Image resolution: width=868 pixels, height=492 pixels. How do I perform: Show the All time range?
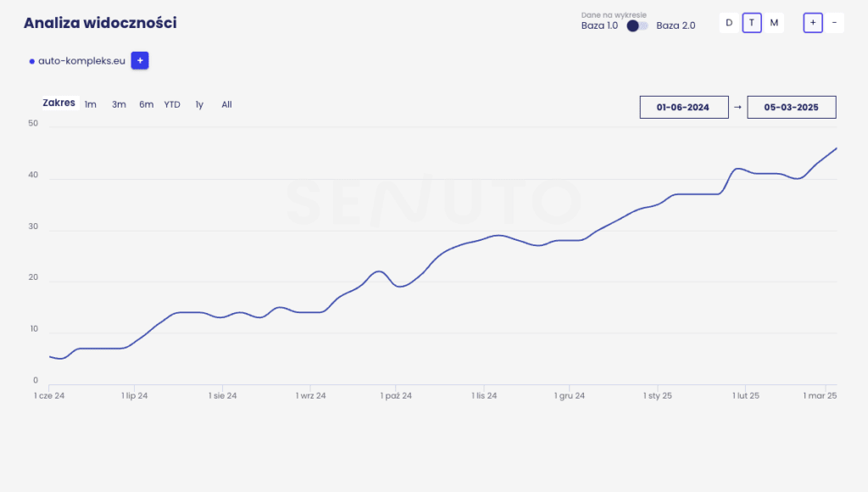[226, 104]
